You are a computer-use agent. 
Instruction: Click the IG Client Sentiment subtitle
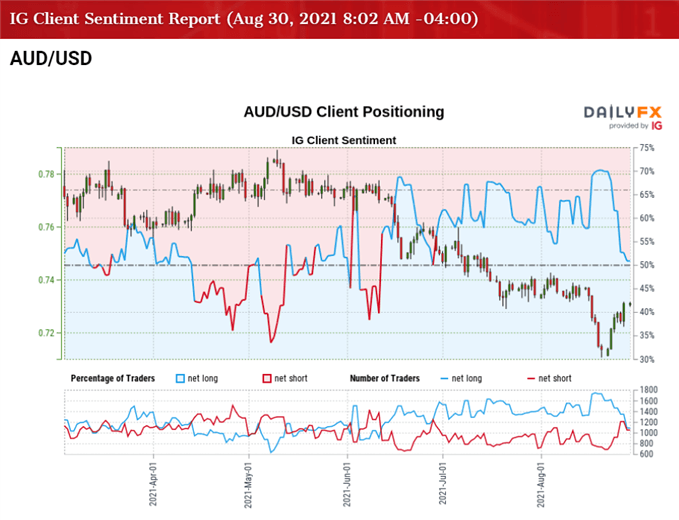point(344,140)
